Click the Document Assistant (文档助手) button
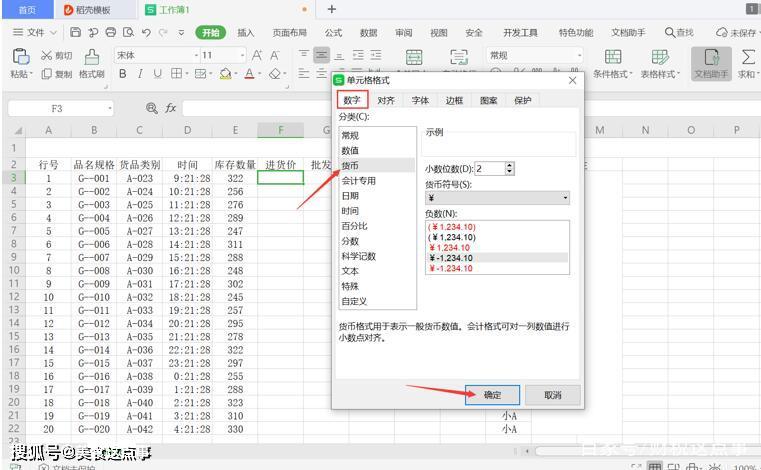761x470 pixels. tap(711, 63)
